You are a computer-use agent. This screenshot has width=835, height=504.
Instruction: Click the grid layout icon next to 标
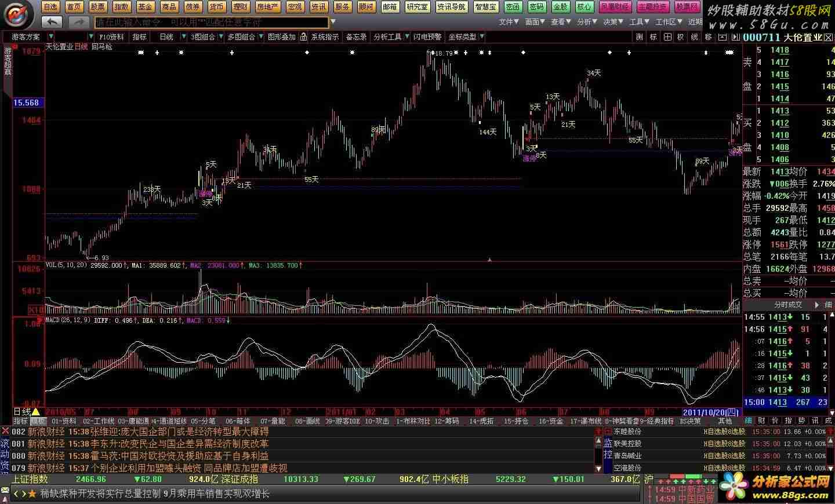click(x=667, y=36)
